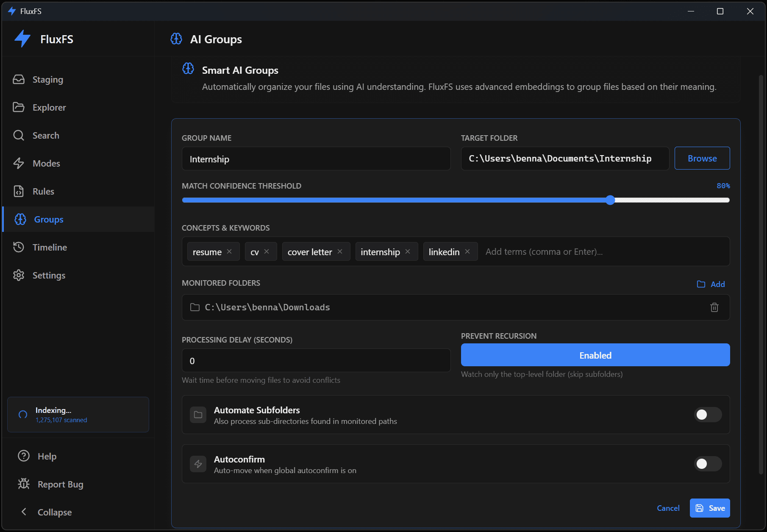Viewport: 767px width, 532px height.
Task: Browse for a target folder
Action: 702,158
